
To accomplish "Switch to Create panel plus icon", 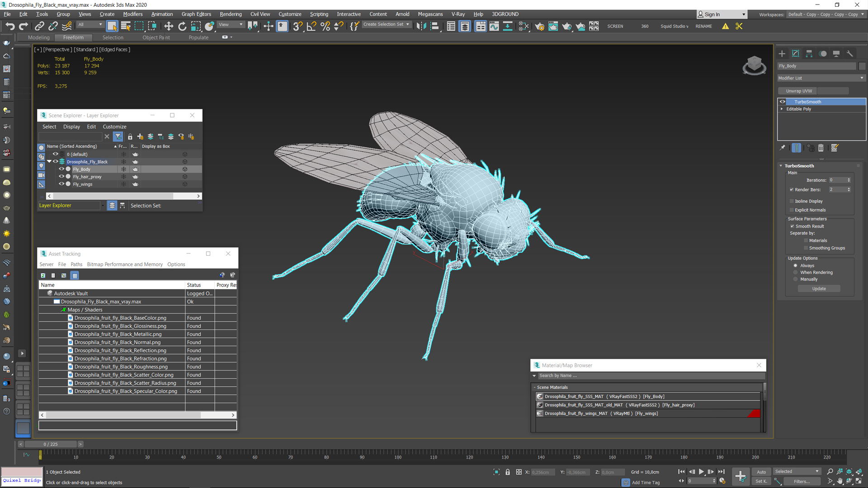I will click(782, 53).
